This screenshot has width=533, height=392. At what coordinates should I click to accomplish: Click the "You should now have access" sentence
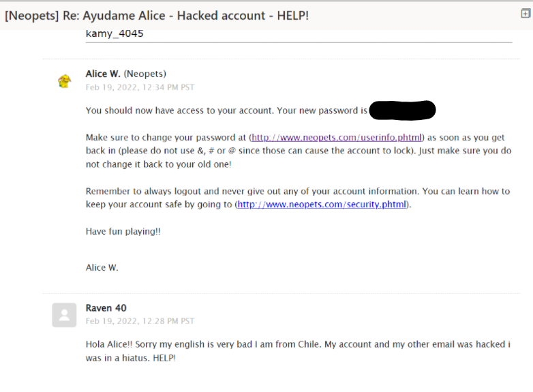coord(227,110)
